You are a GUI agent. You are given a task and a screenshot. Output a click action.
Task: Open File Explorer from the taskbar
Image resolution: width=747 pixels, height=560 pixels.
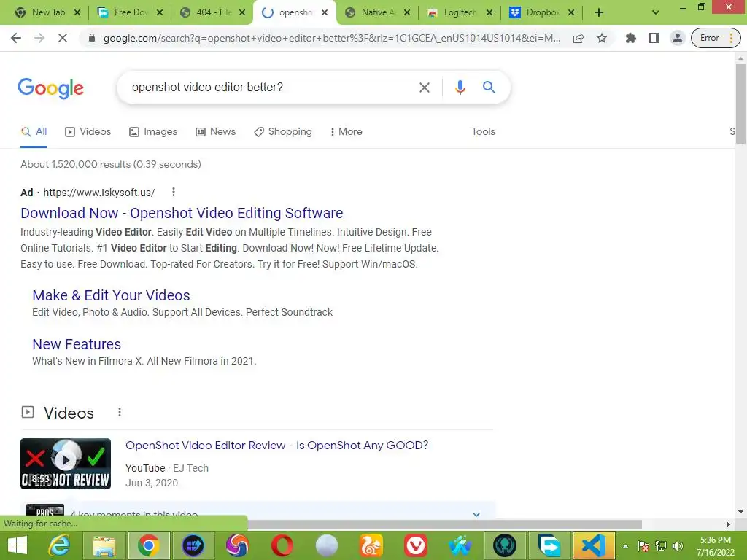(x=104, y=545)
